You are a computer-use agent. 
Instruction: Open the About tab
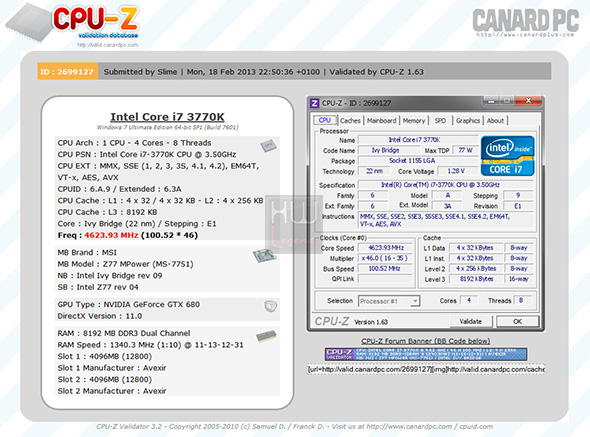495,120
